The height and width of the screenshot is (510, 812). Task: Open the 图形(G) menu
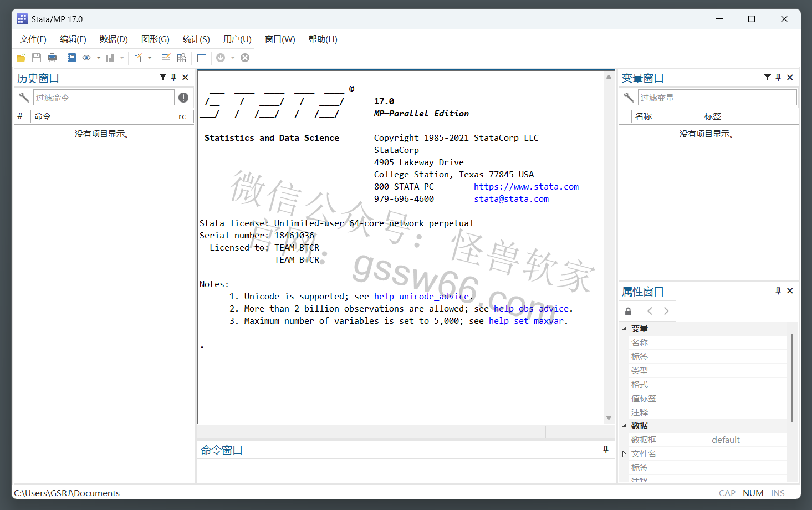[x=155, y=39]
